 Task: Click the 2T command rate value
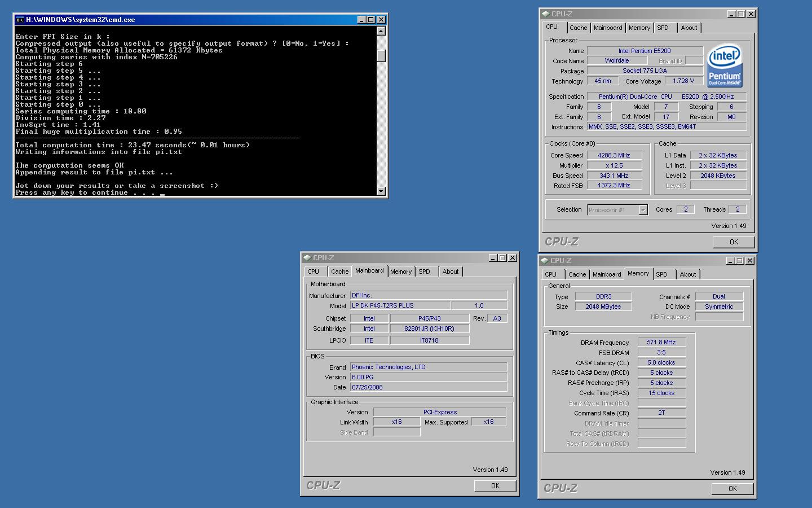click(x=661, y=413)
